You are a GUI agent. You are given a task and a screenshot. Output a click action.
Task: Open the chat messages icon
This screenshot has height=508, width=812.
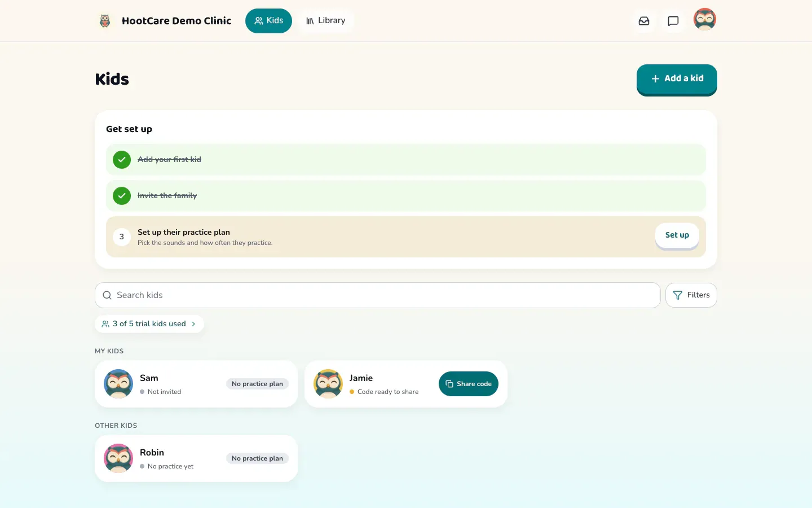pos(673,21)
